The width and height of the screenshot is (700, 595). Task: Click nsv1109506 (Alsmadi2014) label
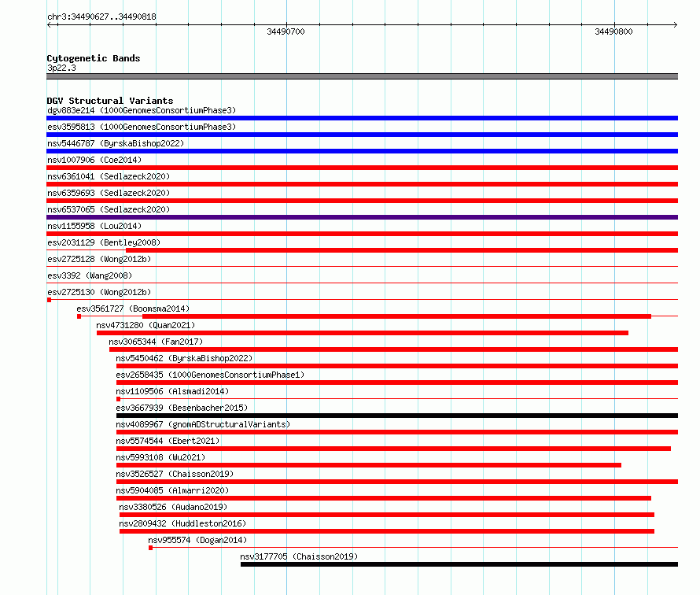coord(172,391)
